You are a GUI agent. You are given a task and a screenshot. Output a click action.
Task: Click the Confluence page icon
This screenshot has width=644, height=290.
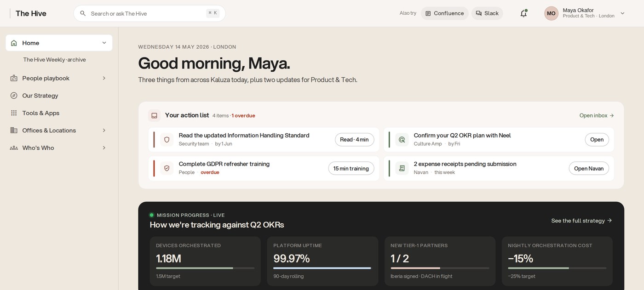[428, 13]
